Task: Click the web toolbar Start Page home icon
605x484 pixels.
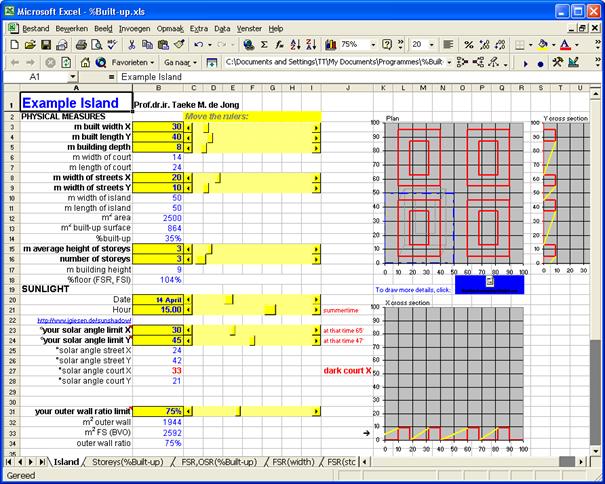Action: (85, 62)
